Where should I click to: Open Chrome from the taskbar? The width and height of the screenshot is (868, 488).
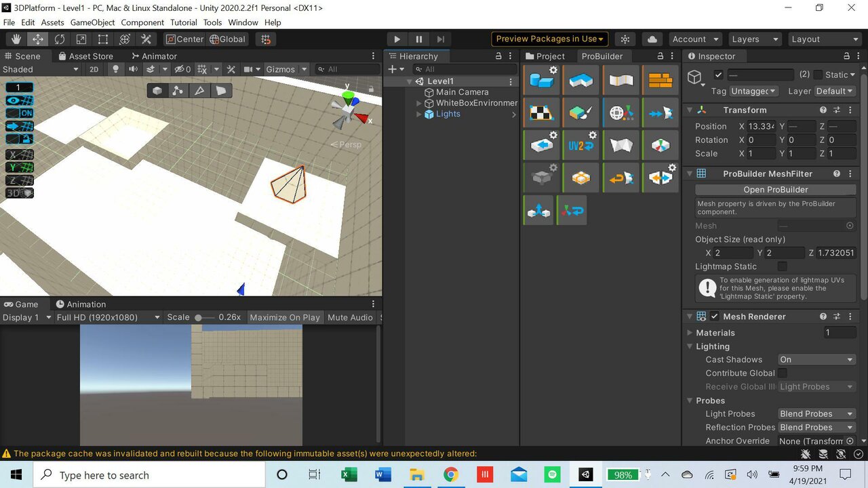coord(451,474)
